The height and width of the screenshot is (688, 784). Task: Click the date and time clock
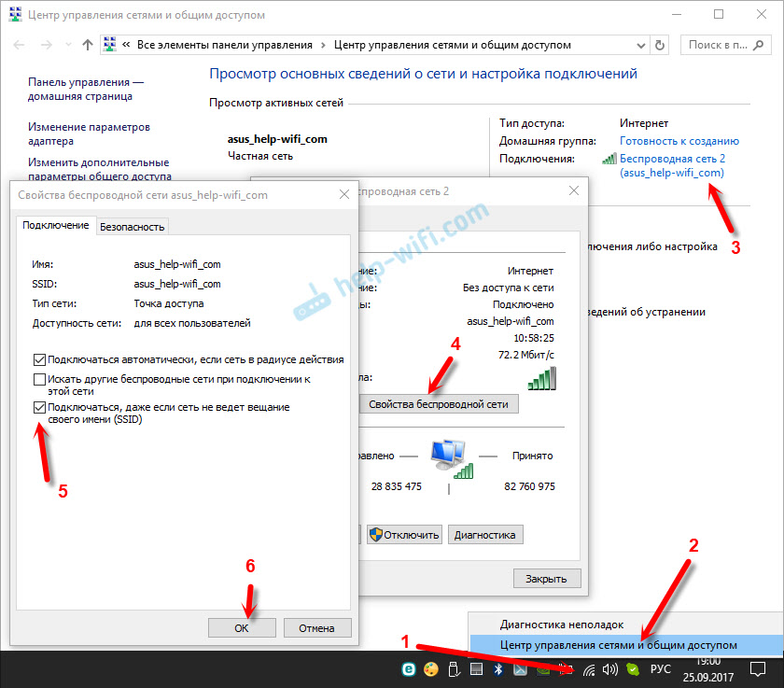708,669
